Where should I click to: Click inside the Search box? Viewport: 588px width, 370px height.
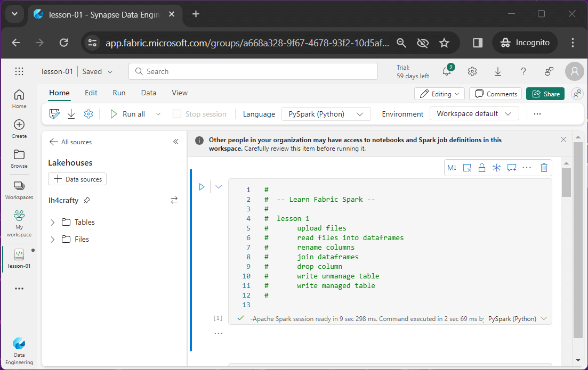click(253, 71)
